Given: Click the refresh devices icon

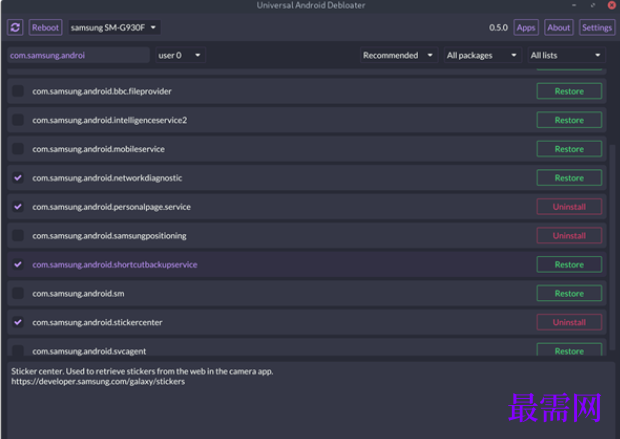Looking at the screenshot, I should point(15,27).
